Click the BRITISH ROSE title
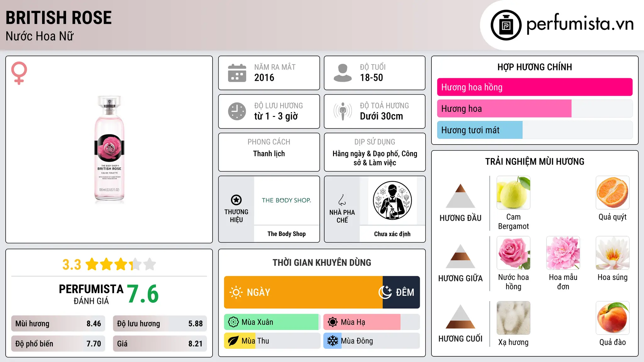 click(x=59, y=18)
